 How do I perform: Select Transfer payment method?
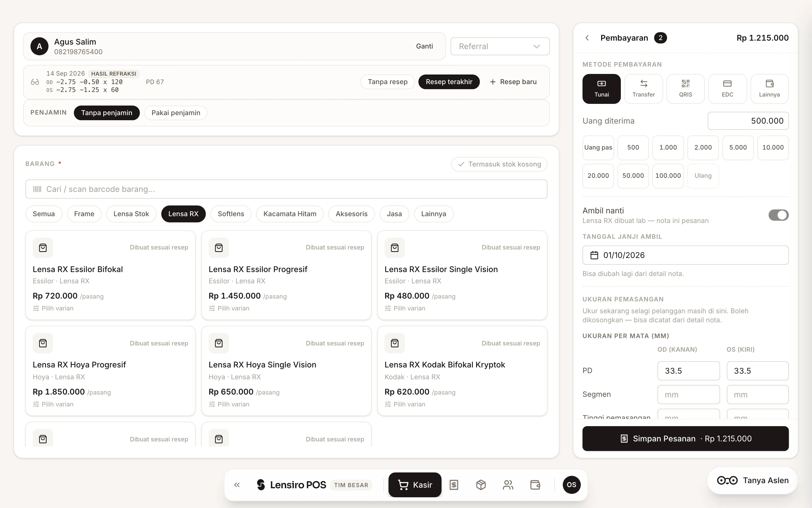click(644, 89)
